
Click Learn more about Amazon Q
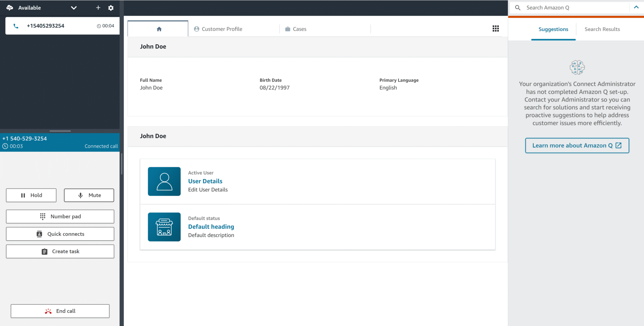coord(577,145)
